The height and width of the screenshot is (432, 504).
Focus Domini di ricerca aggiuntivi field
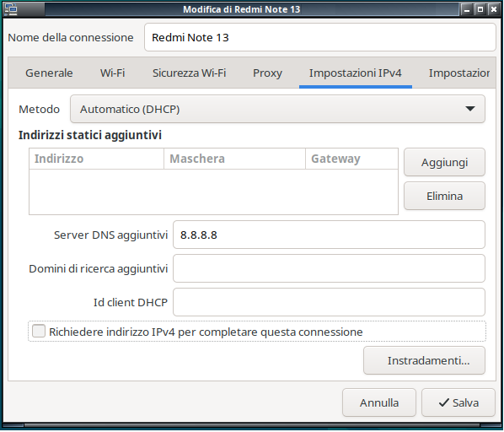(329, 268)
